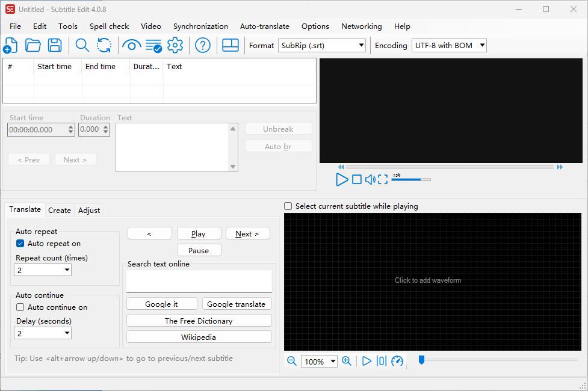Open the Synchronization menu
The image size is (588, 391).
pos(200,26)
